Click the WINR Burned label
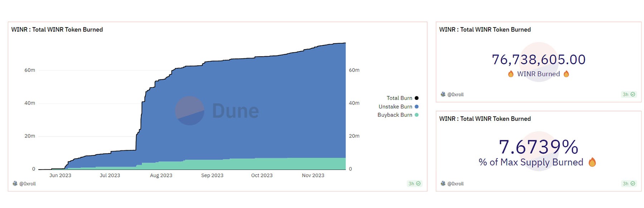This screenshot has height=208, width=644. [x=538, y=74]
